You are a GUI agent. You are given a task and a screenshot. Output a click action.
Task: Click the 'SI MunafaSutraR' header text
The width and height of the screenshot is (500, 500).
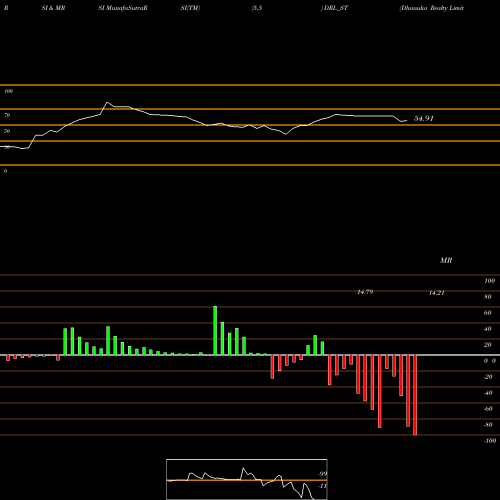click(x=123, y=8)
